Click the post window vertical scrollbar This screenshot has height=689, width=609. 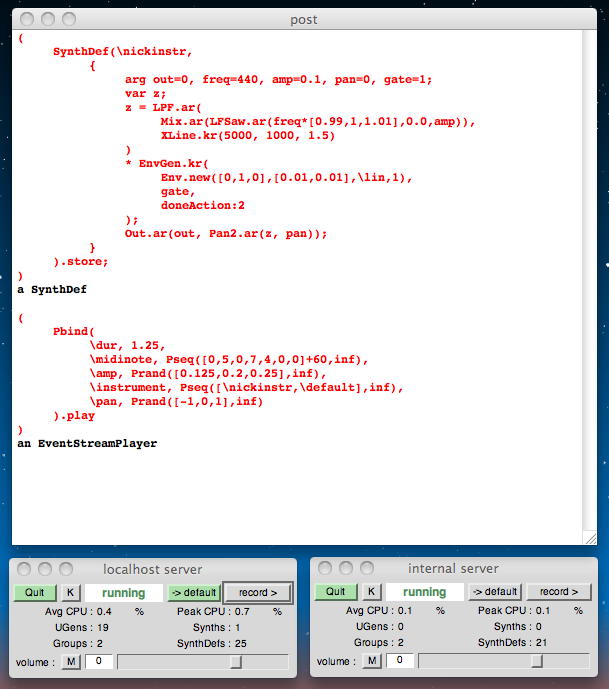[x=589, y=281]
